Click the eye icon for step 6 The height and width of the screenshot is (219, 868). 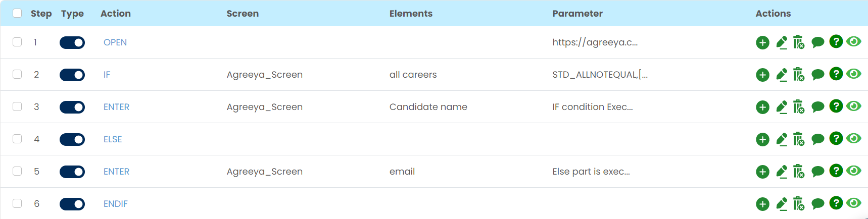pos(854,203)
